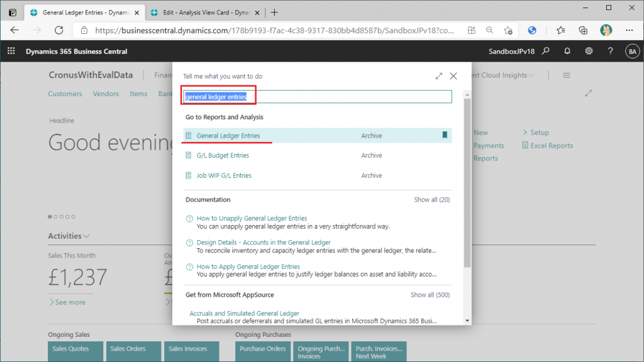This screenshot has width=644, height=362.
Task: Click CronusWithEvalData company name
Action: [x=91, y=75]
